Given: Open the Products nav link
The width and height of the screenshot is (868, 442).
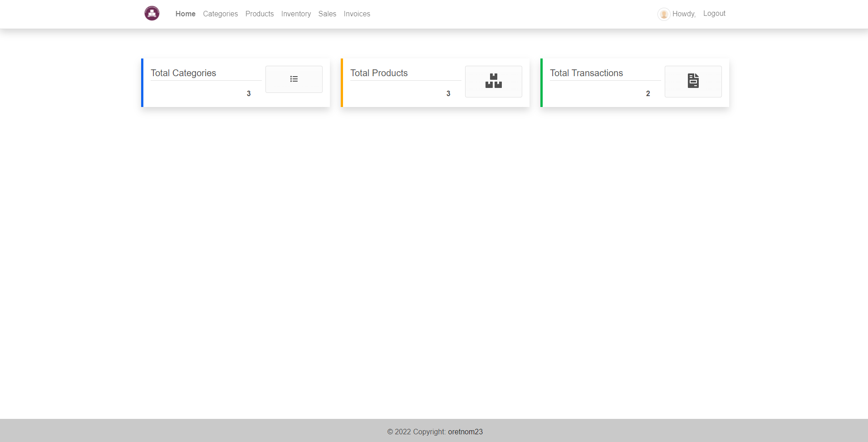Looking at the screenshot, I should click(260, 14).
